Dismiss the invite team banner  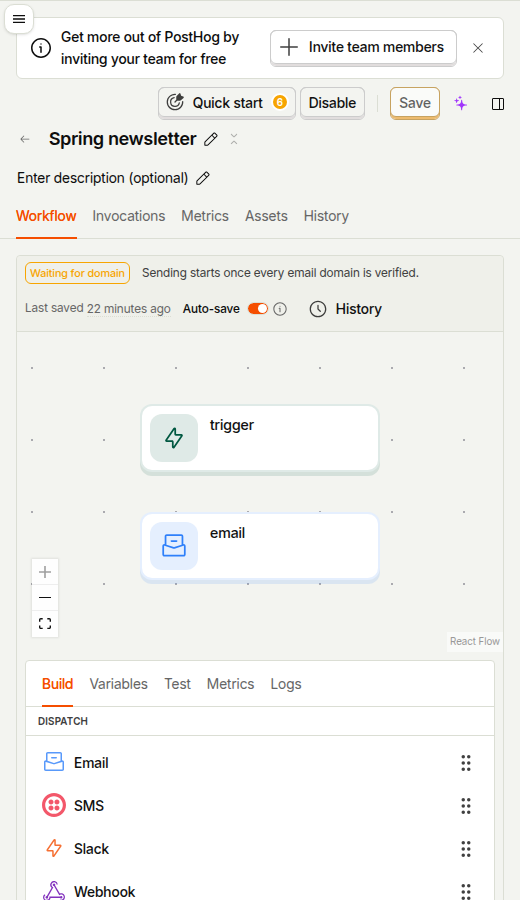[x=478, y=48]
